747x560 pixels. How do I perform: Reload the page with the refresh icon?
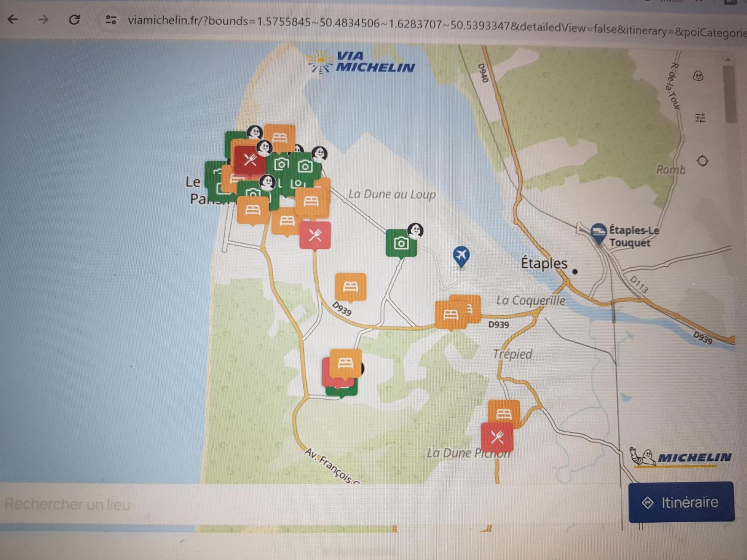pyautogui.click(x=74, y=19)
